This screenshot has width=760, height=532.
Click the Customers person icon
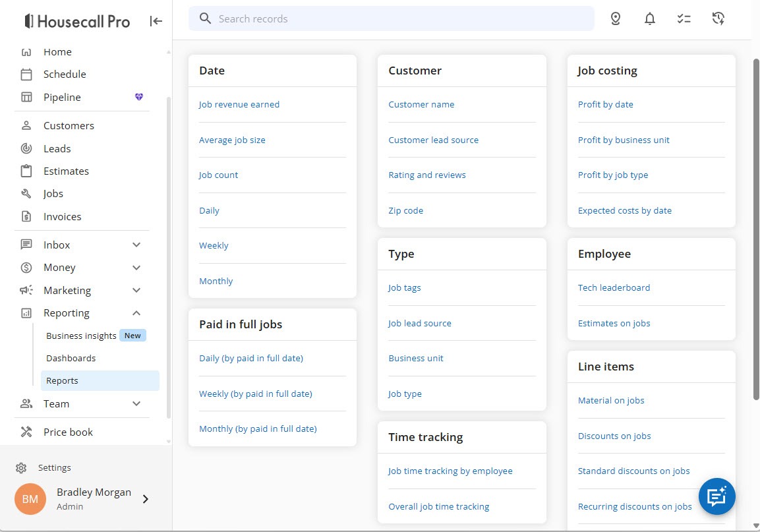(x=26, y=126)
